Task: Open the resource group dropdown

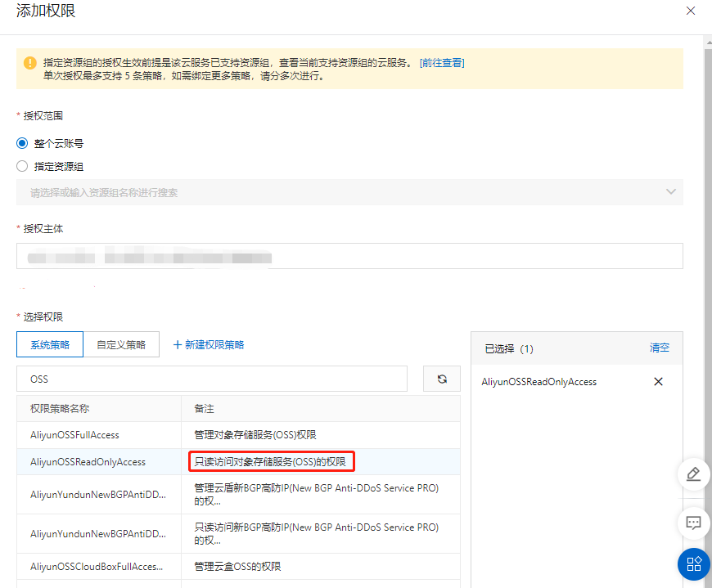Action: click(349, 192)
